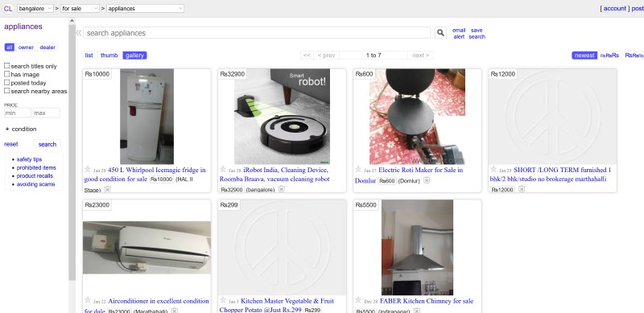This screenshot has width=644, height=313.
Task: Open the post link
Action: click(638, 8)
